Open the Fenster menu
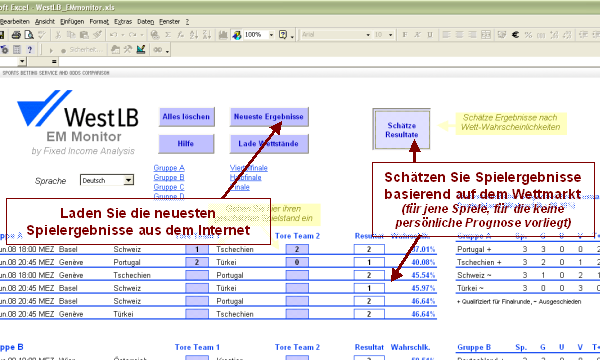Screen dimensions: 600x360 (170, 22)
